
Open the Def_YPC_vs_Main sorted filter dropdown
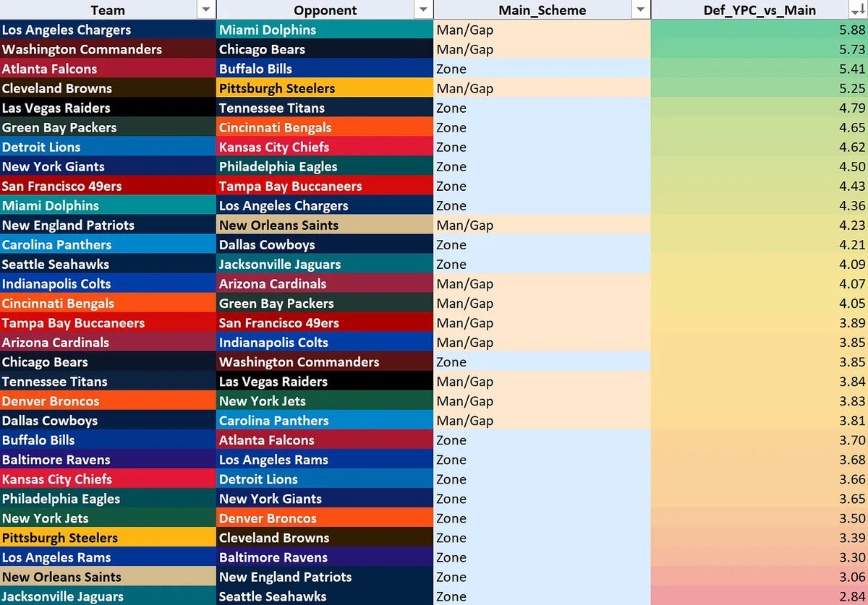(x=858, y=10)
